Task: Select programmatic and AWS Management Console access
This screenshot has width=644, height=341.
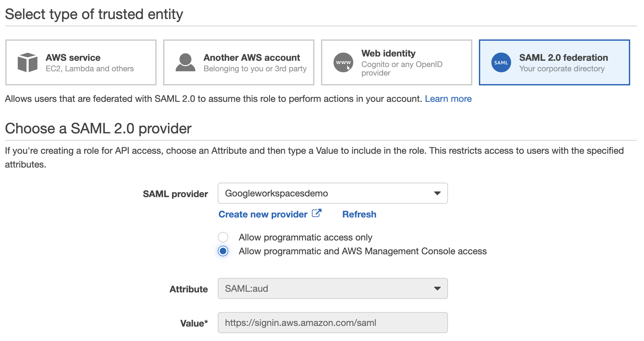Action: click(x=223, y=251)
